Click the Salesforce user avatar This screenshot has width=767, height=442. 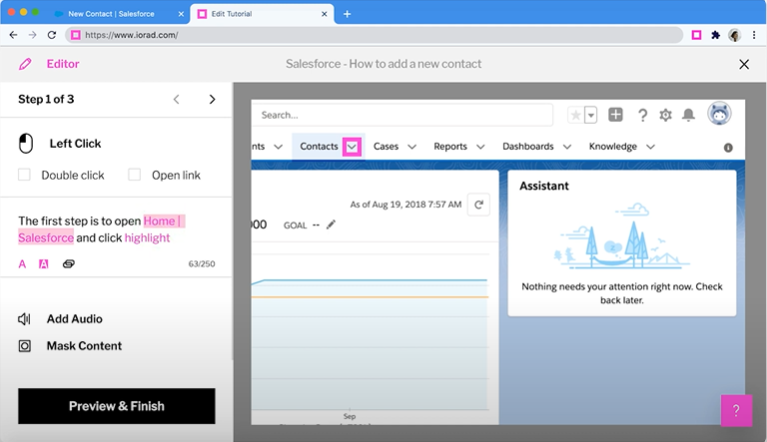coord(719,113)
